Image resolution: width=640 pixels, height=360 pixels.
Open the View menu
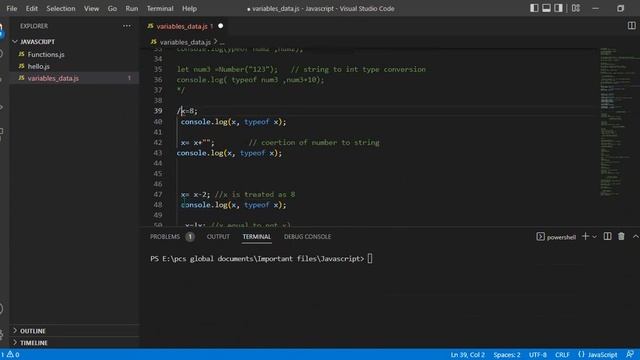(91, 9)
